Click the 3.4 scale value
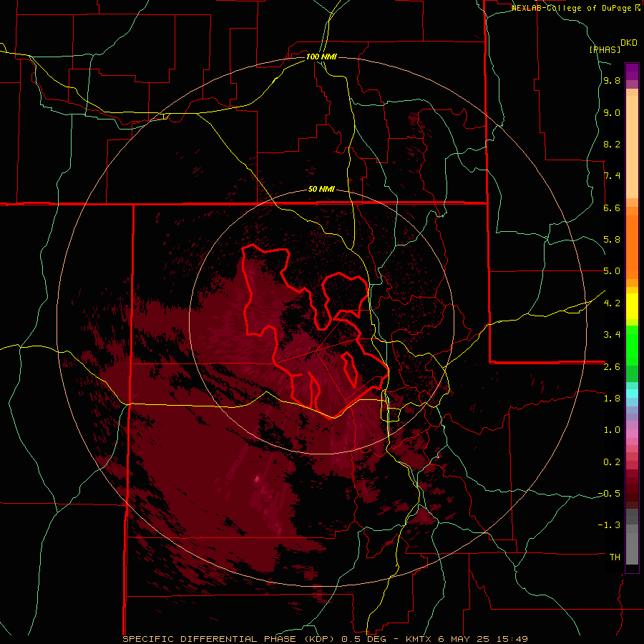The height and width of the screenshot is (644, 644). pos(612,335)
